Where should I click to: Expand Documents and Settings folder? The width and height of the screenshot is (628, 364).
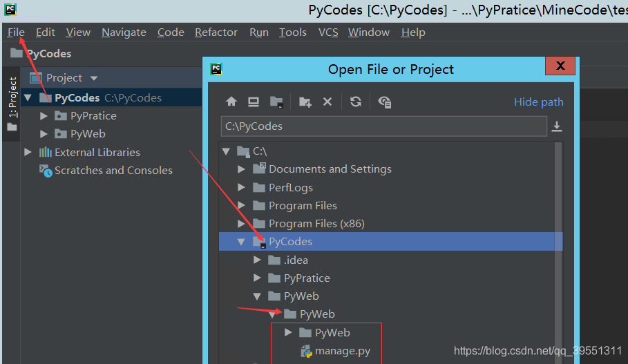(241, 169)
